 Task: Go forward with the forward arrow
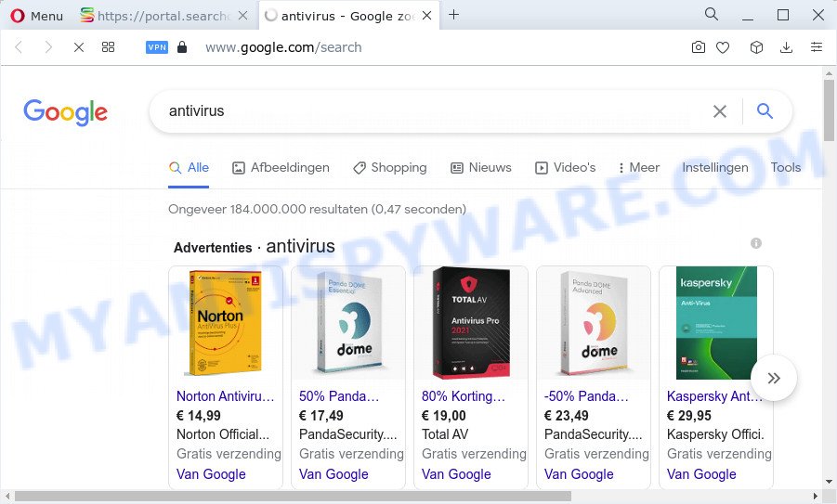click(x=48, y=47)
